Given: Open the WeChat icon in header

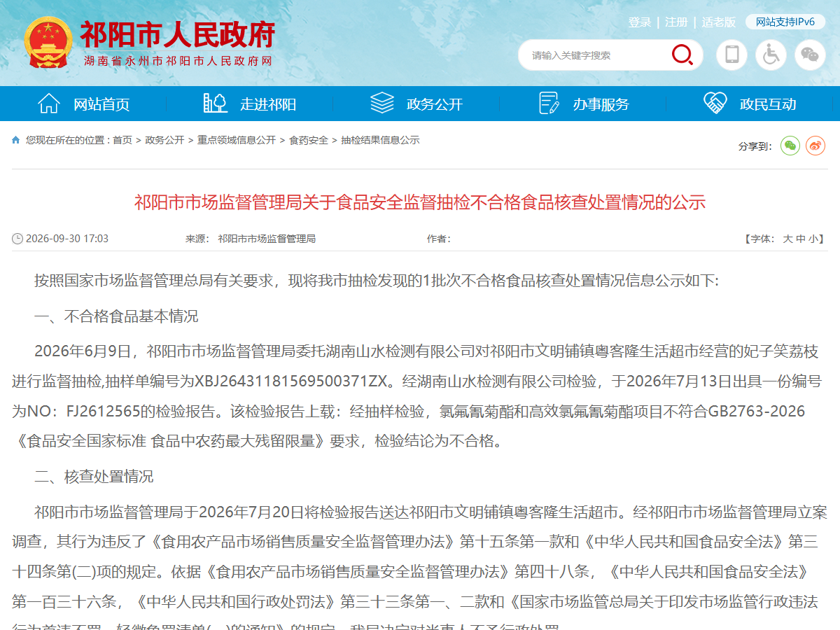Looking at the screenshot, I should pos(810,55).
